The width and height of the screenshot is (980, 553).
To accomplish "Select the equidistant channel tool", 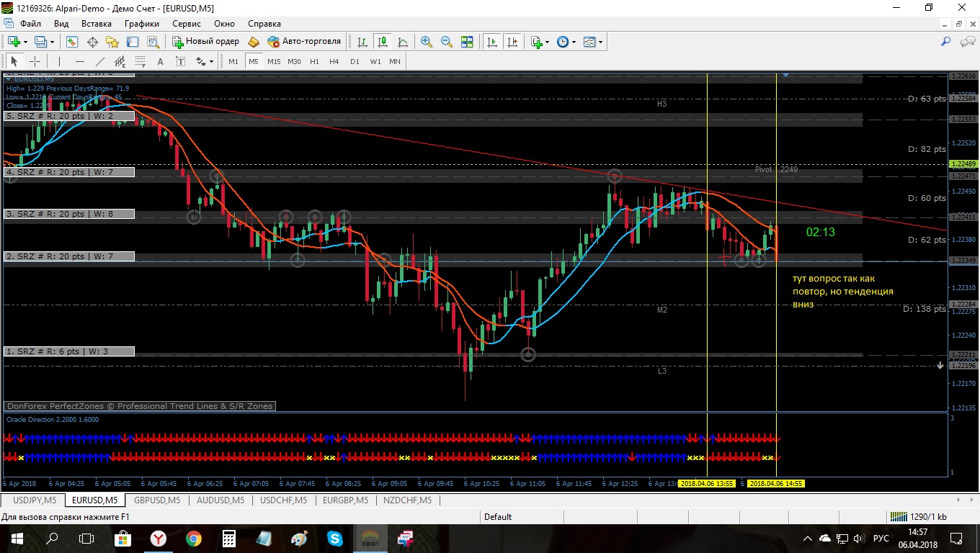I will 120,61.
